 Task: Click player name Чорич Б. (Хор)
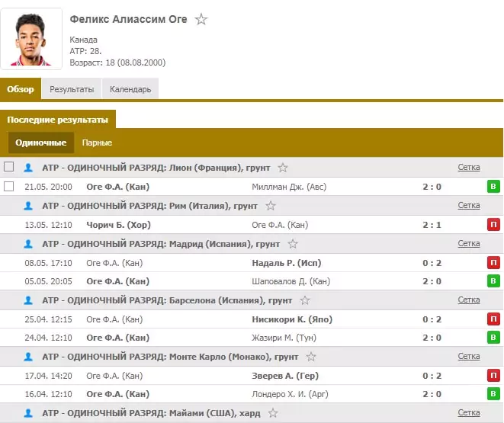pyautogui.click(x=119, y=225)
